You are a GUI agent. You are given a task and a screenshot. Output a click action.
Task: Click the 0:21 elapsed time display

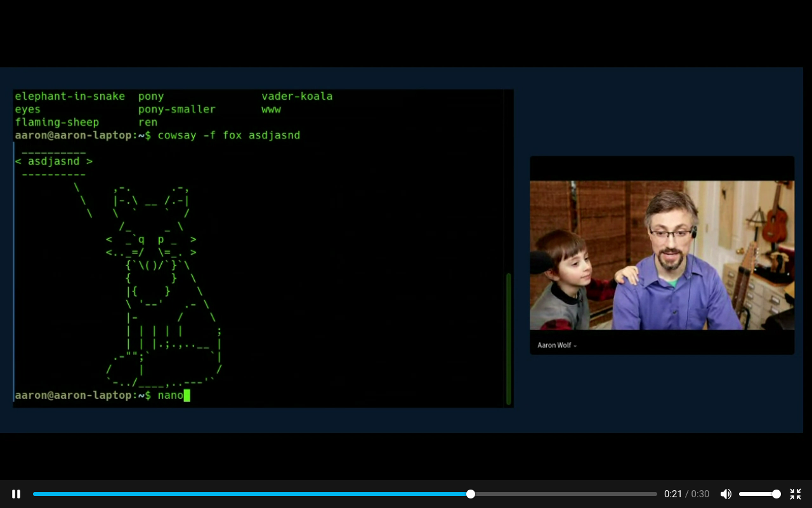coord(672,494)
